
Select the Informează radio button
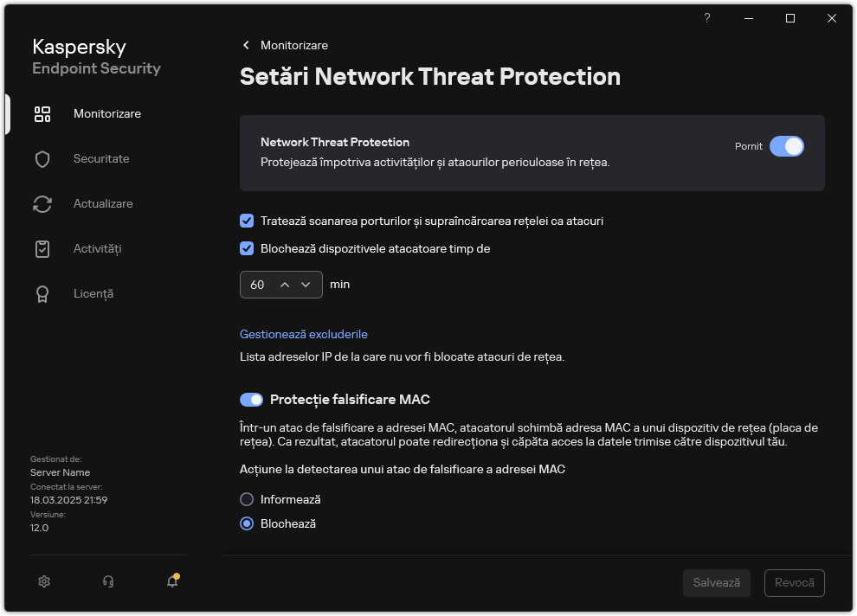pyautogui.click(x=247, y=499)
